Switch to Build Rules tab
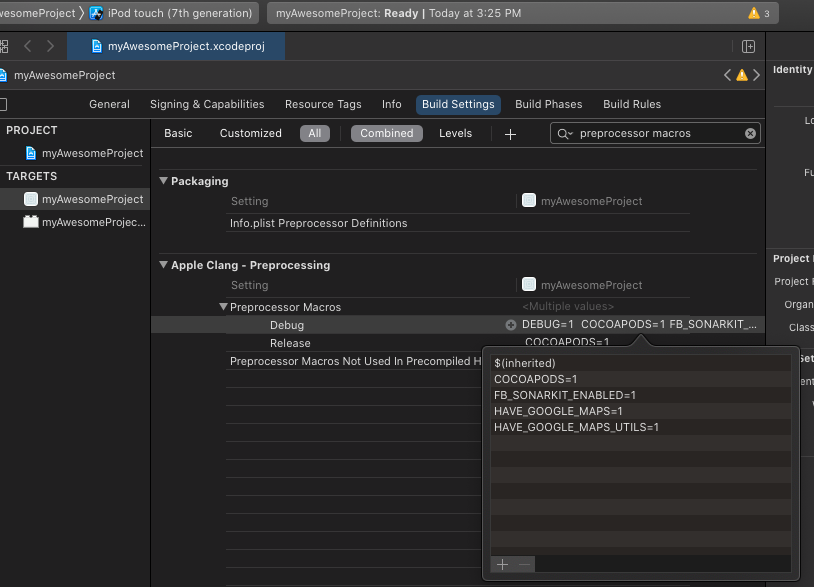This screenshot has width=814, height=587. pyautogui.click(x=632, y=104)
